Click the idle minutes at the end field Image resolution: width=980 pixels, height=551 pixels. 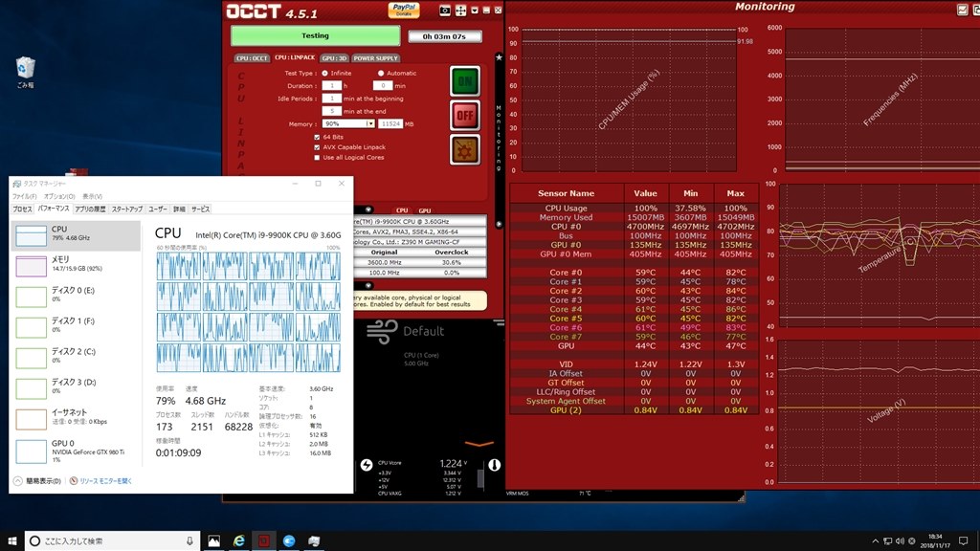[331, 111]
